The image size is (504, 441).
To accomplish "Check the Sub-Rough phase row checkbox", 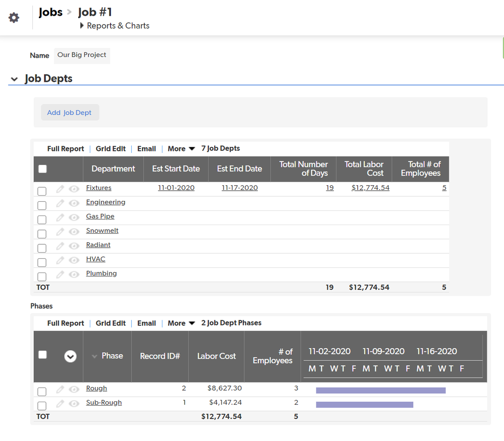I will (42, 406).
